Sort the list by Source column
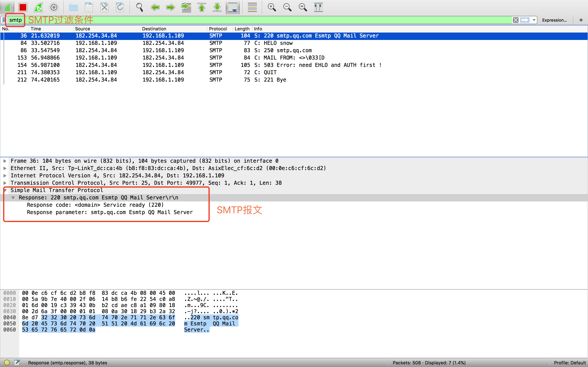The width and height of the screenshot is (588, 367). [x=83, y=29]
